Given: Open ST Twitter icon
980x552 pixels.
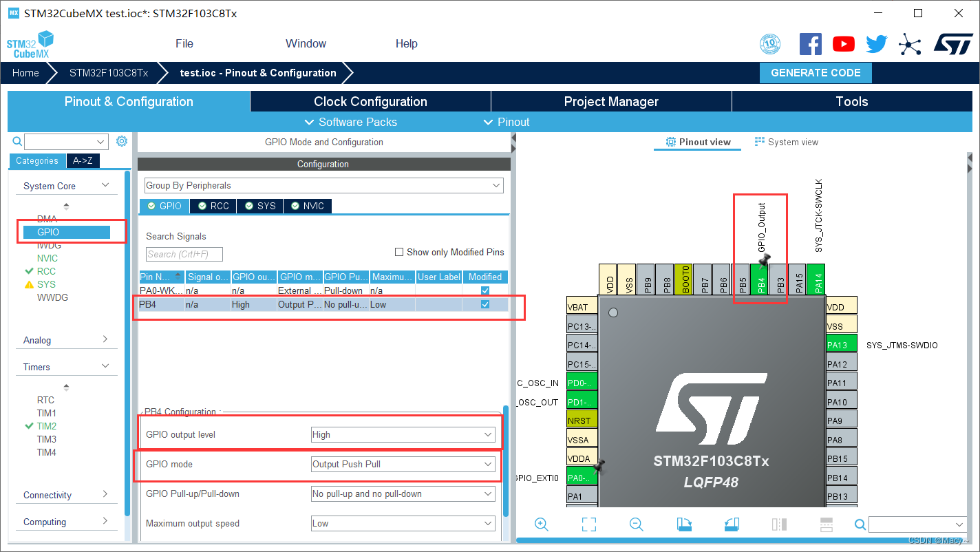Looking at the screenshot, I should coord(877,44).
